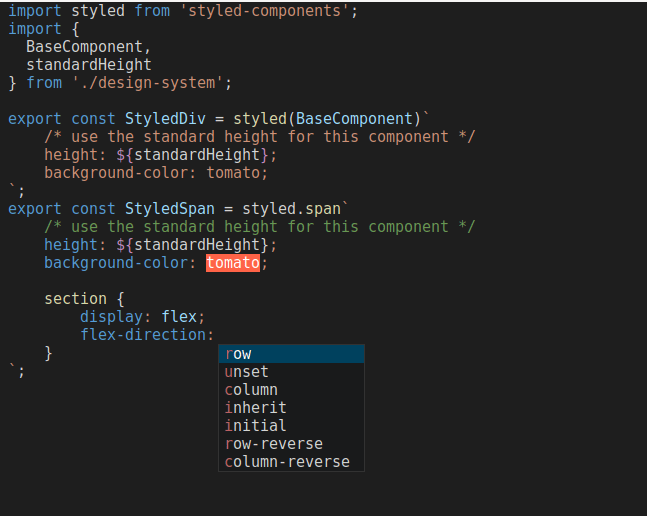The width and height of the screenshot is (647, 516).
Task: Click the StyledSpan constant name
Action: point(170,209)
